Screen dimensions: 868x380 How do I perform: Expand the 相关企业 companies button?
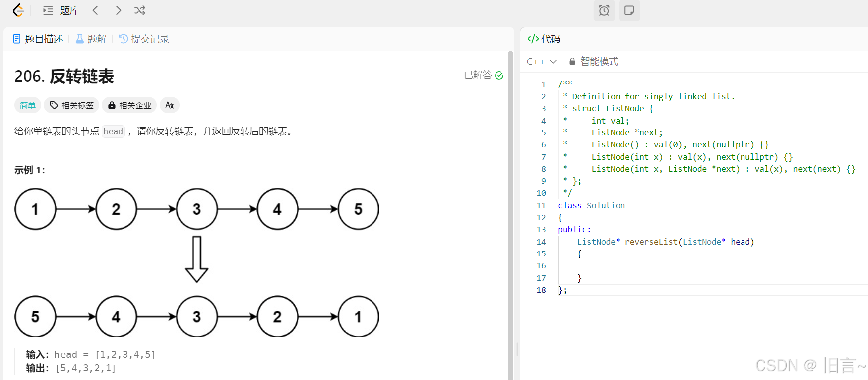pos(129,105)
